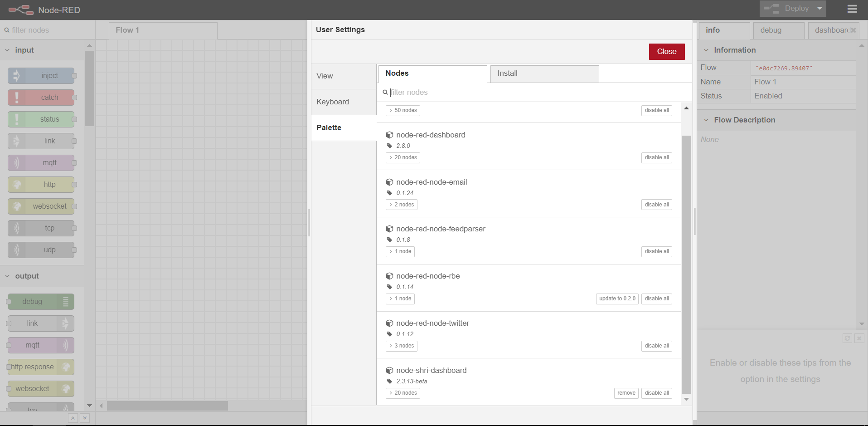Click the node-red-node-feedparser package icon
The width and height of the screenshot is (868, 426).
[x=389, y=229]
